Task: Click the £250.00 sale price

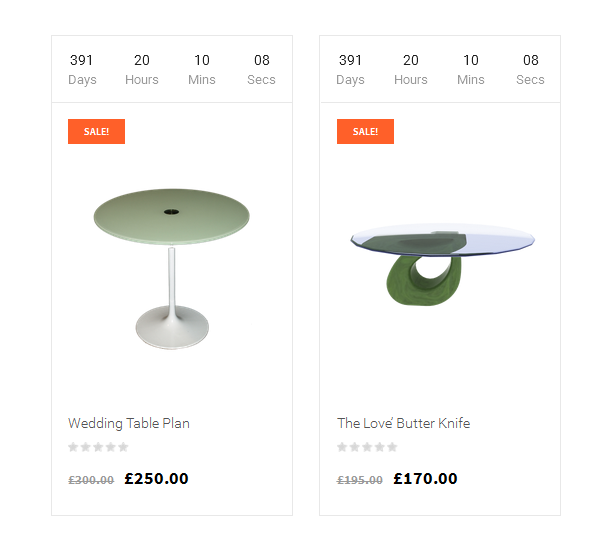Action: pos(156,478)
